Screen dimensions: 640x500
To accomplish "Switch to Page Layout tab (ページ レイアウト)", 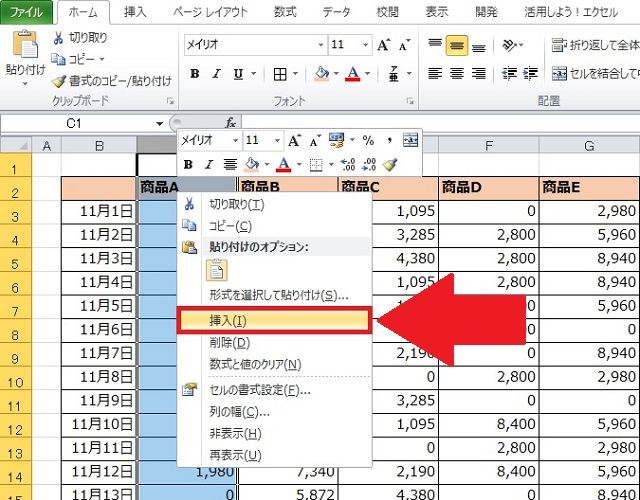I will [210, 12].
